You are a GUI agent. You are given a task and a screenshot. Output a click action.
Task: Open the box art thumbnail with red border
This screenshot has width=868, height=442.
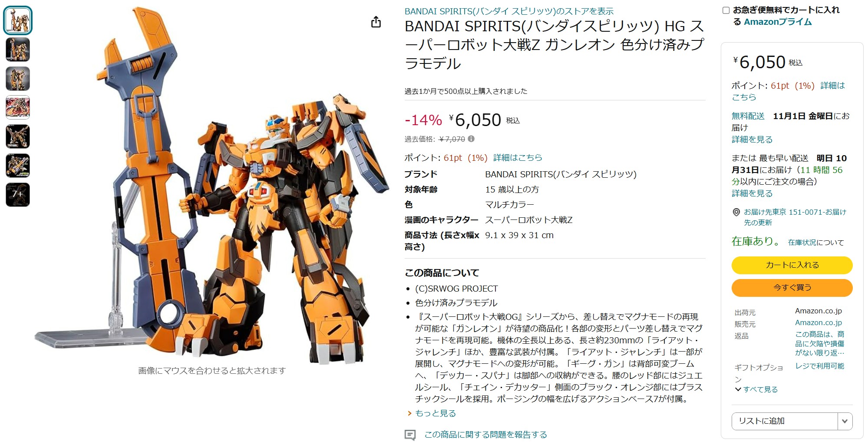click(18, 107)
